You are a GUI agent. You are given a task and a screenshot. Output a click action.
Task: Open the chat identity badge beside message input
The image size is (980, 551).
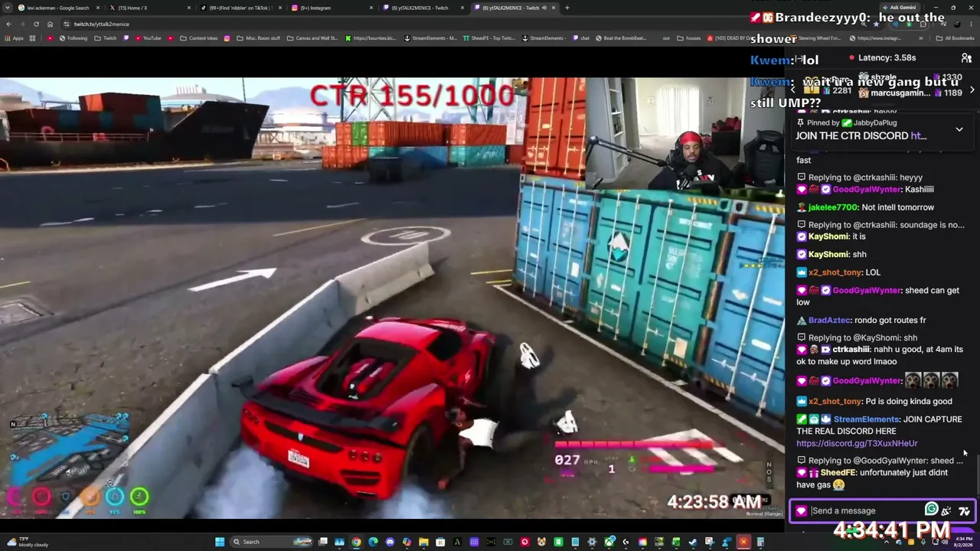click(801, 511)
